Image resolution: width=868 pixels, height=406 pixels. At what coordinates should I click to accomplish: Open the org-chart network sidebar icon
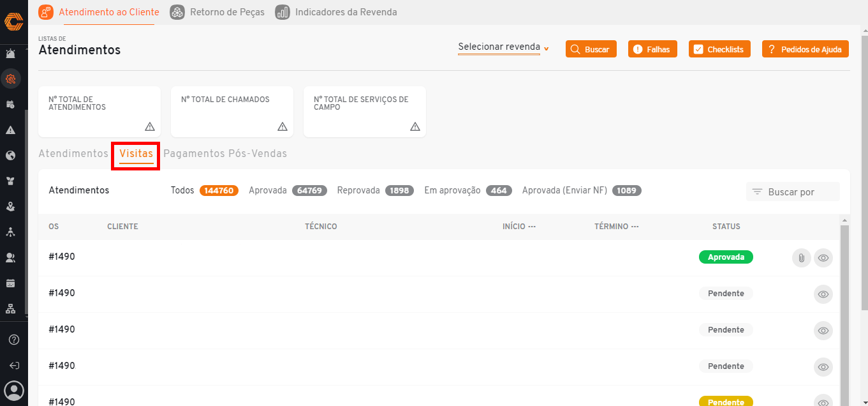coord(11,308)
